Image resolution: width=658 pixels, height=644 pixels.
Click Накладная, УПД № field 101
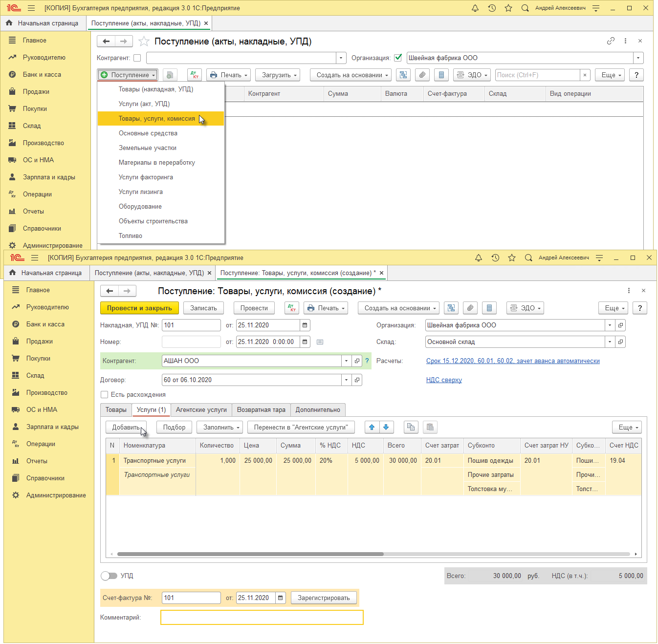[x=191, y=325]
